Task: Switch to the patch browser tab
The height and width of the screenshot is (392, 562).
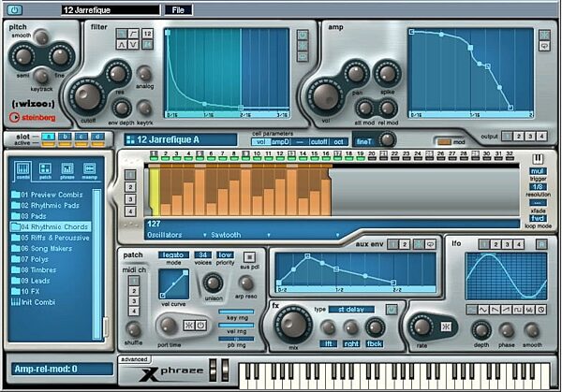Action: pos(45,170)
